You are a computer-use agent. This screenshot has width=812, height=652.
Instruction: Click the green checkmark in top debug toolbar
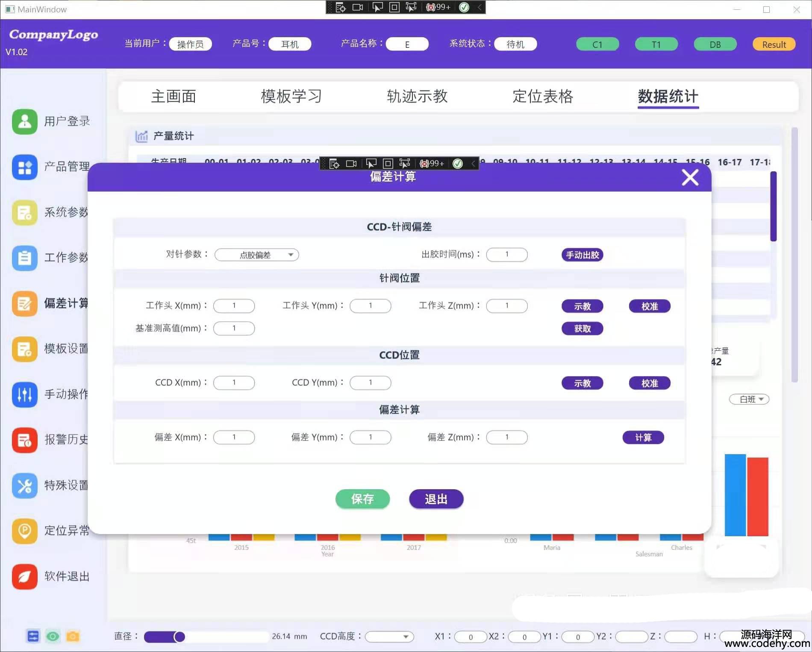(x=464, y=7)
